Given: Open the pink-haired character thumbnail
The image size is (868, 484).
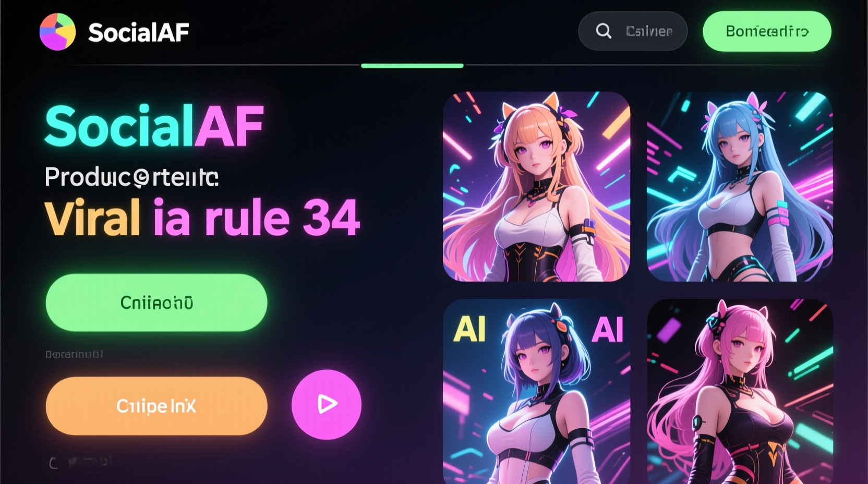Looking at the screenshot, I should (740, 391).
